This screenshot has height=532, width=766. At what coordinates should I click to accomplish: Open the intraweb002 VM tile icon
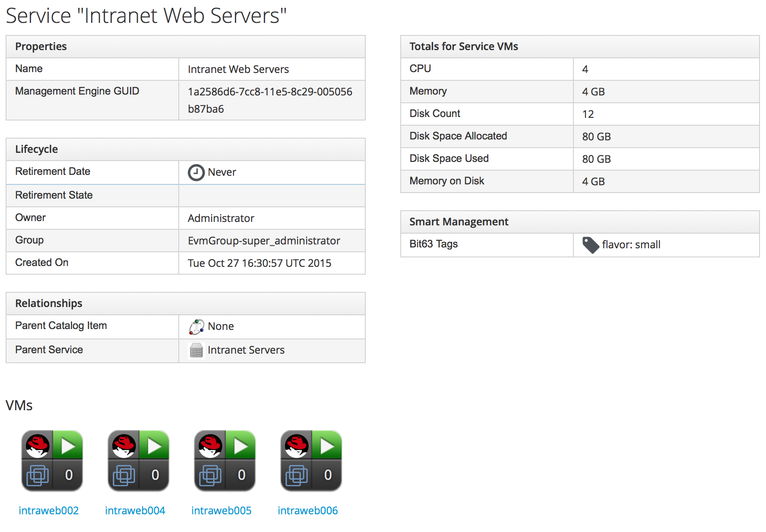pos(52,460)
